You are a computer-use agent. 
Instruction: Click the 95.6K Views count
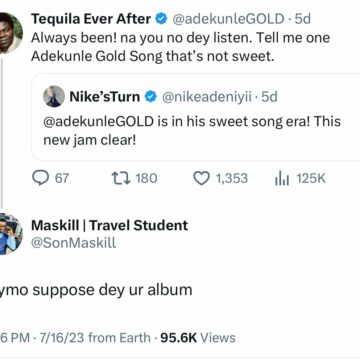[x=198, y=338]
